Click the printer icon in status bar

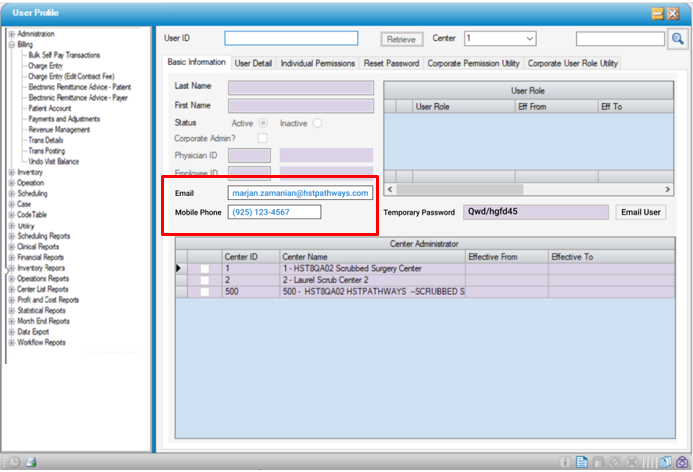tap(31, 462)
